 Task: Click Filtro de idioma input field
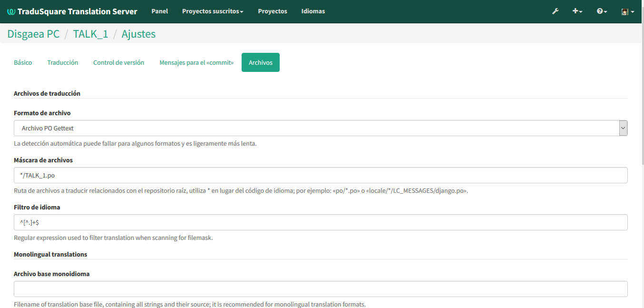click(321, 222)
